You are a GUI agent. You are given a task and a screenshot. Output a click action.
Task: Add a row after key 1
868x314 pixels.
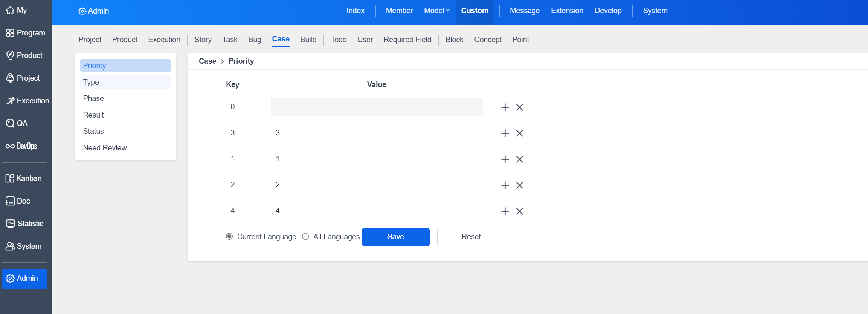click(x=505, y=159)
